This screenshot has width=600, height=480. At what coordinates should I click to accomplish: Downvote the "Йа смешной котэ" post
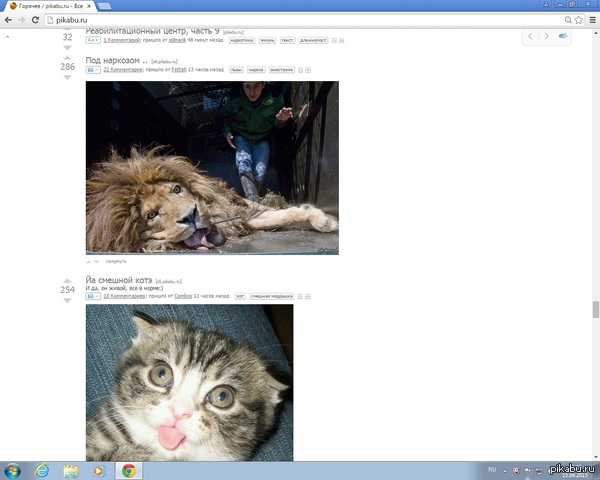[68, 301]
